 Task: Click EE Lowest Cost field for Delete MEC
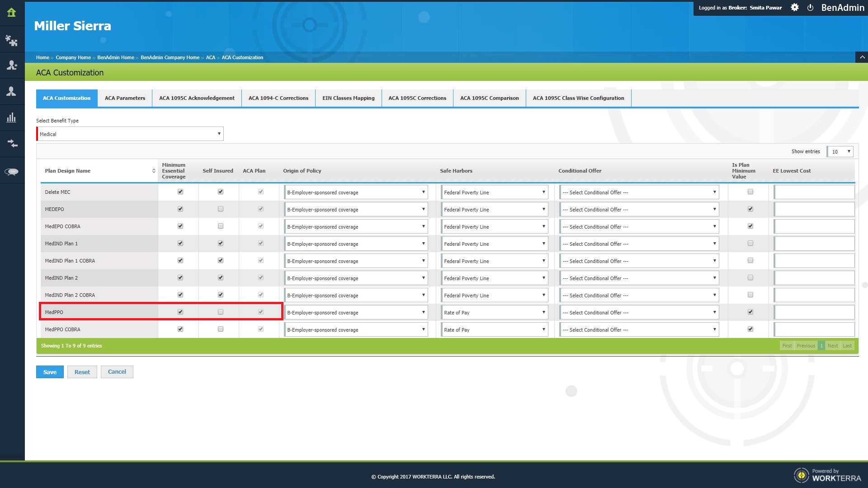pyautogui.click(x=814, y=192)
